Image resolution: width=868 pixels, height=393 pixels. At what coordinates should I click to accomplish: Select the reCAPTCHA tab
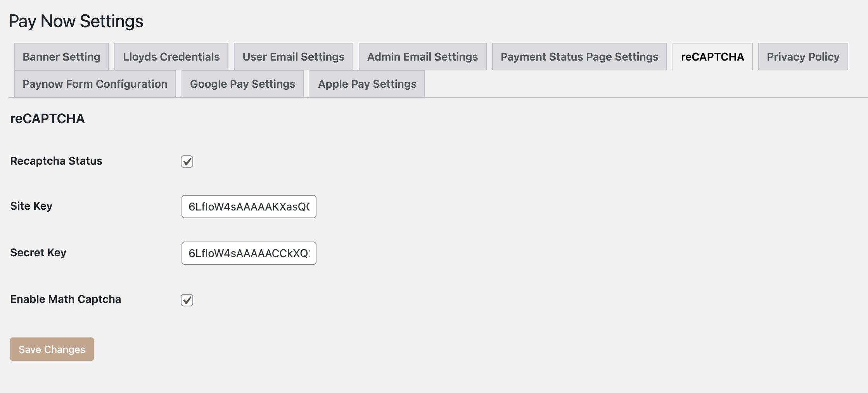coord(712,57)
